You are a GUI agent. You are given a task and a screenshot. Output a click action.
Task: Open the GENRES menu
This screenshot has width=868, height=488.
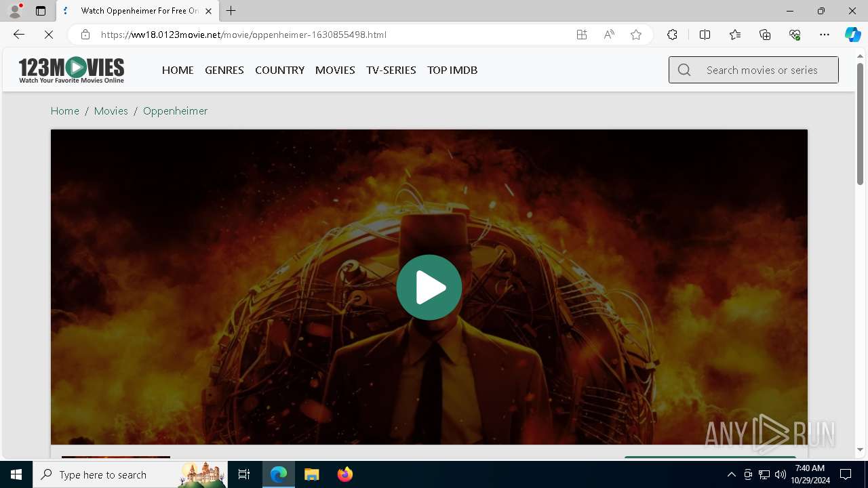pos(224,70)
